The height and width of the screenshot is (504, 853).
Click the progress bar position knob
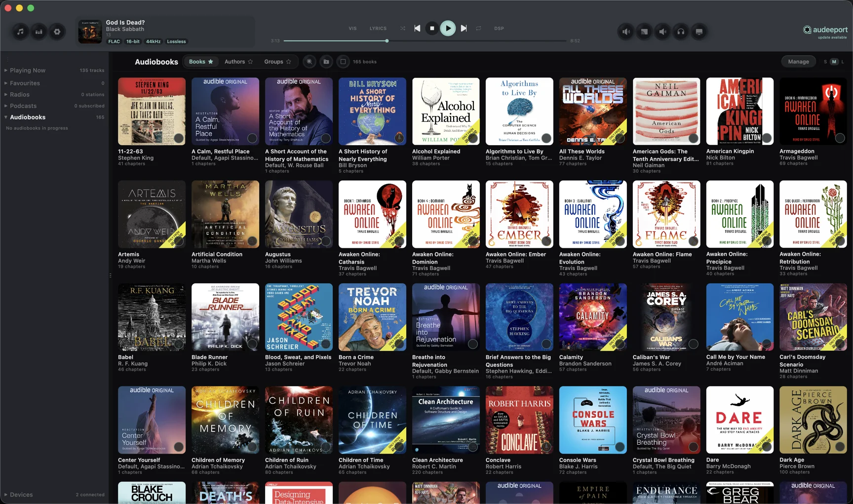(387, 41)
